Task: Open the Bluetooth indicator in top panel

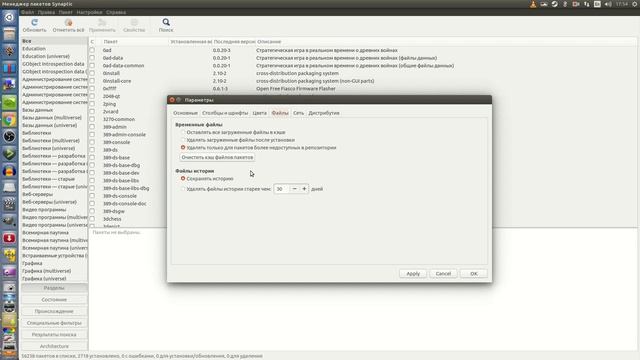Action: (x=565, y=4)
